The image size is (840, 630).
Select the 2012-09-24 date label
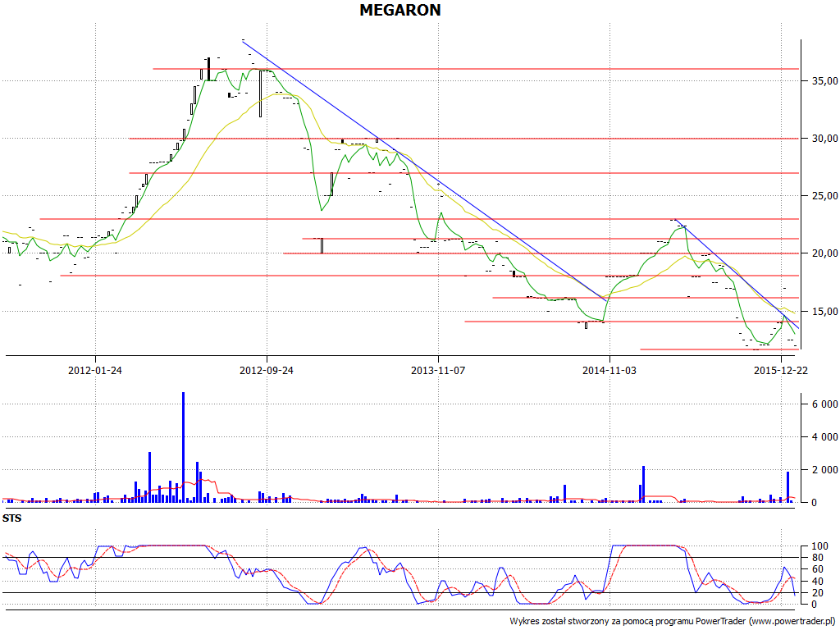pos(267,370)
